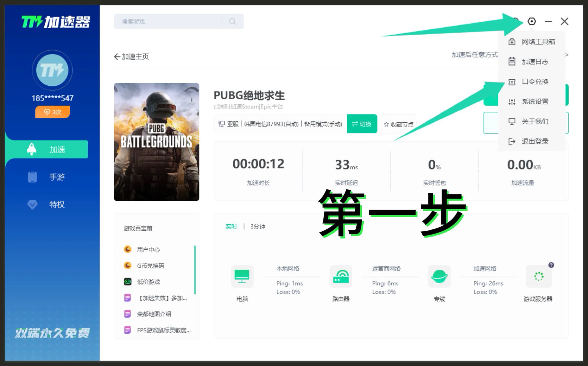Screen dimensions: 588x366
Task: Click the 0% 实时丢包 value
Action: (x=434, y=165)
